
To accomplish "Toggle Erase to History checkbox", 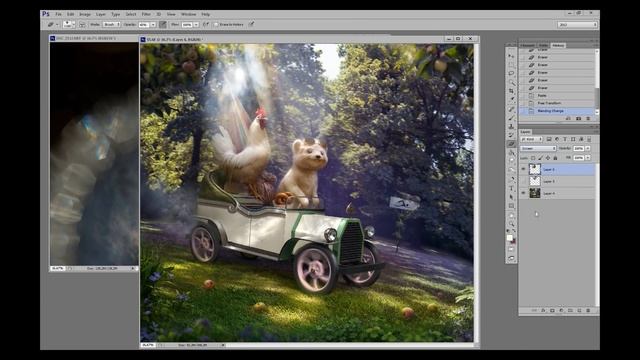I will (x=216, y=24).
